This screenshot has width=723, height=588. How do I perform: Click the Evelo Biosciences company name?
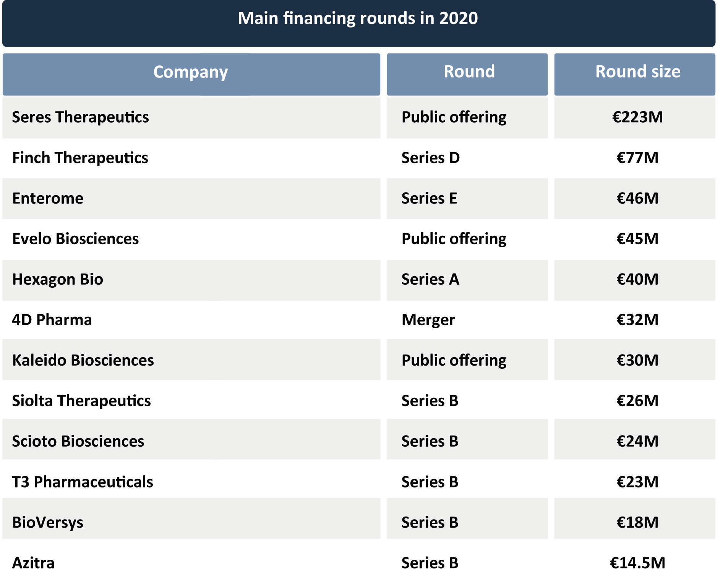pyautogui.click(x=75, y=239)
